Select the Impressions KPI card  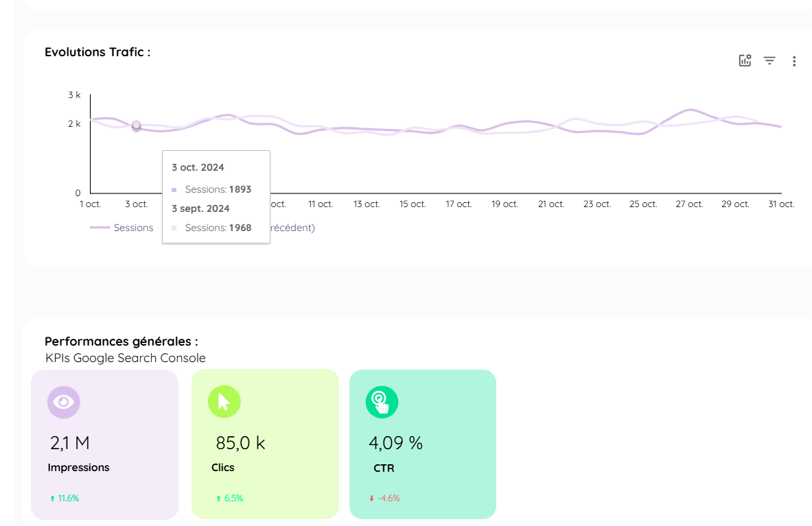104,444
